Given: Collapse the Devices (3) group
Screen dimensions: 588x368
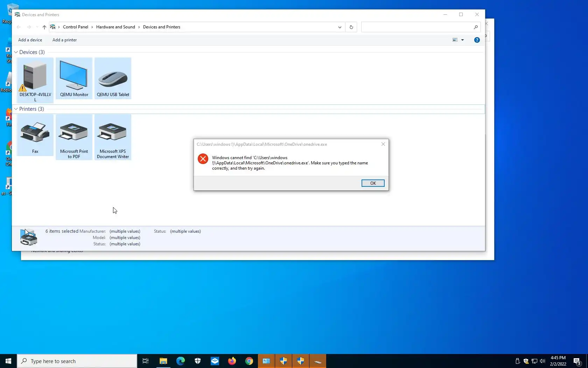Looking at the screenshot, I should [16, 52].
